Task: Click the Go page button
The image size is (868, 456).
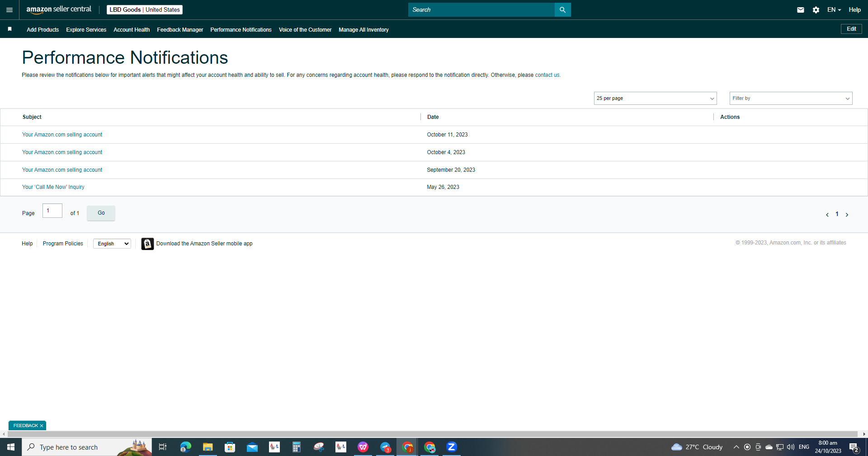Action: point(101,213)
